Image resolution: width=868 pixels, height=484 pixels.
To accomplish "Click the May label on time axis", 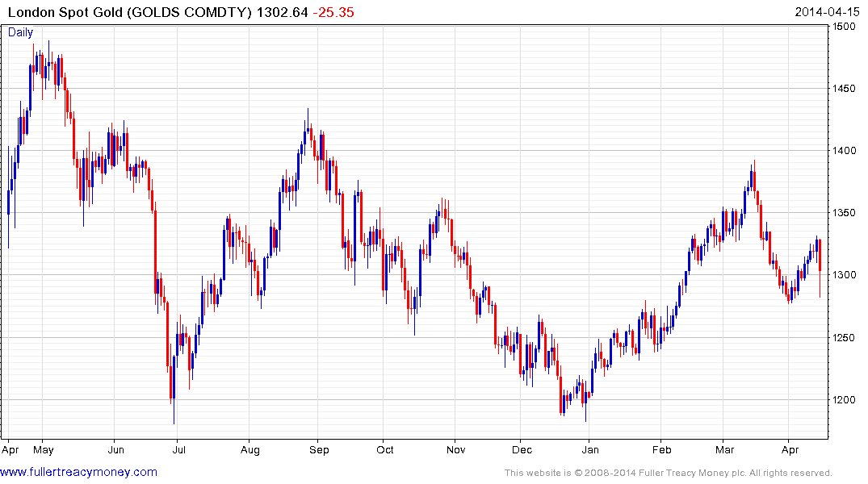I will pos(43,450).
